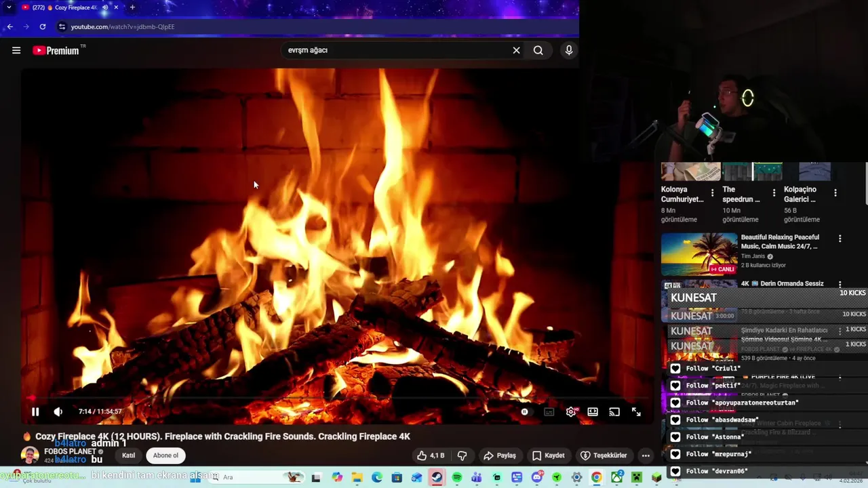Open player settings gear menu
This screenshot has width=868, height=488.
(x=571, y=411)
